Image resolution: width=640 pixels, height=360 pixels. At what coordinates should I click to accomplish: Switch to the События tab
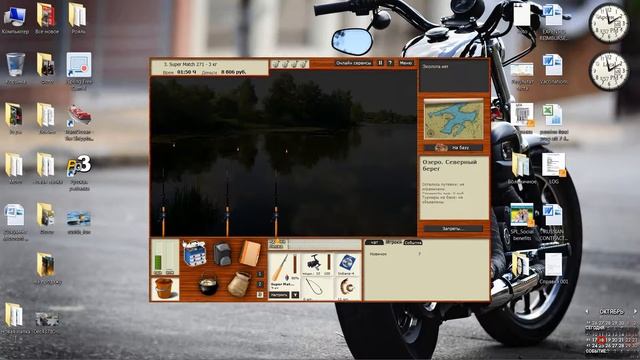coord(413,242)
